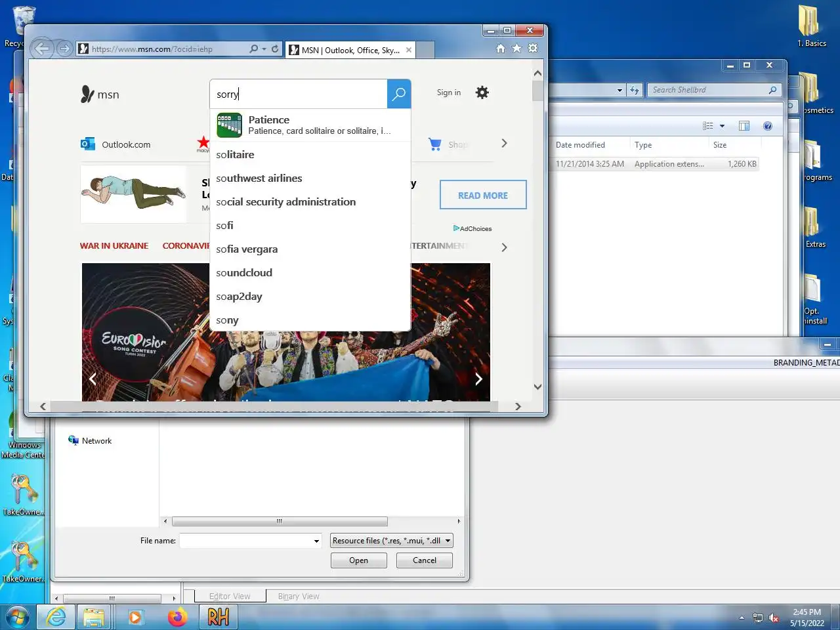
Task: Click the File name input field
Action: coord(246,541)
